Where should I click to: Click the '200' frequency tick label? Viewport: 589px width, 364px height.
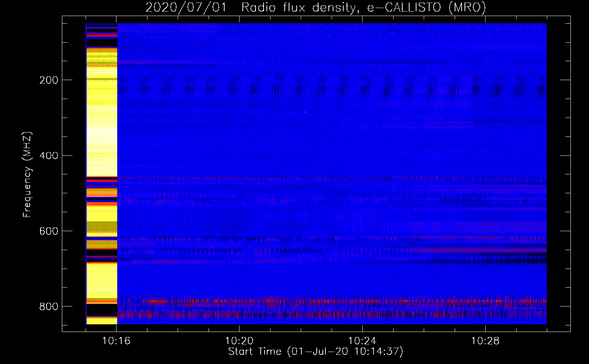coord(48,80)
